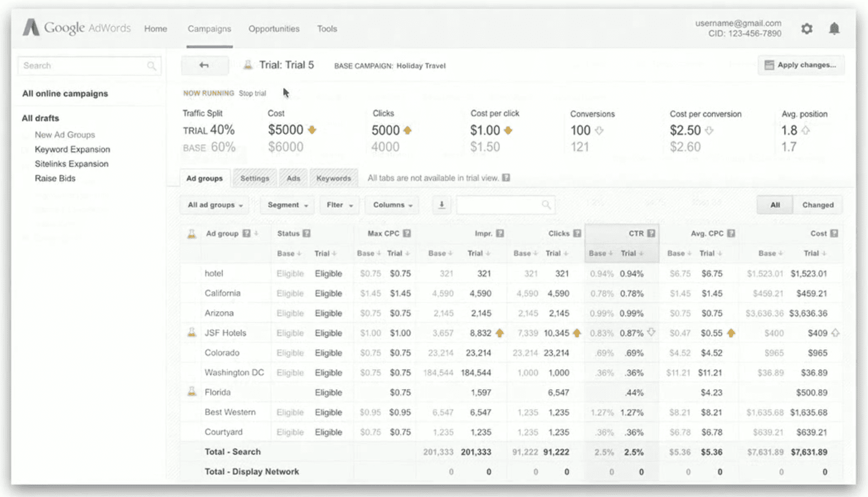
Task: Open the Tools menu
Action: 327,29
